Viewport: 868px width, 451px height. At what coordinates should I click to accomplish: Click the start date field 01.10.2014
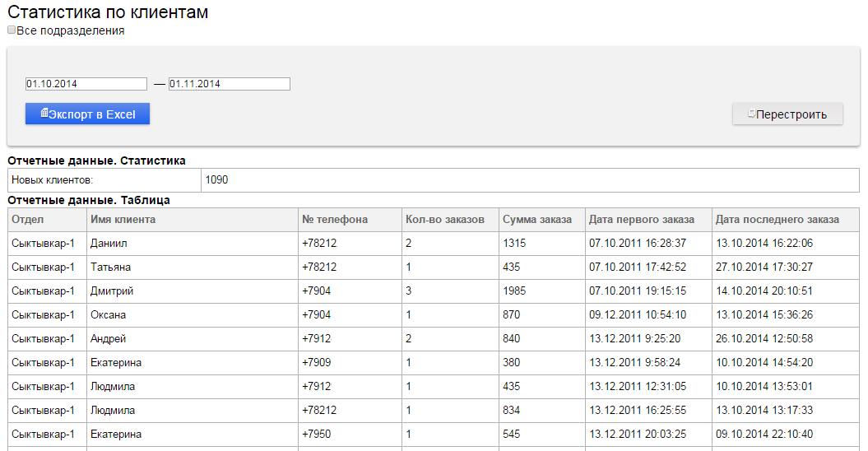[x=86, y=84]
